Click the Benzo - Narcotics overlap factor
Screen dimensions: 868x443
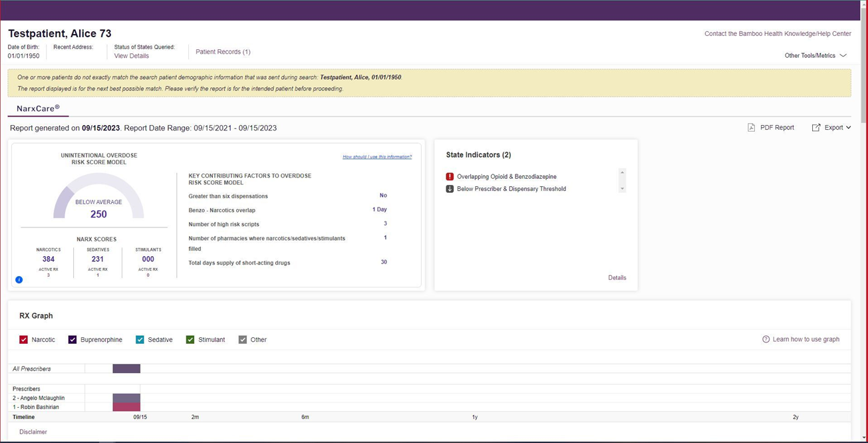(222, 210)
